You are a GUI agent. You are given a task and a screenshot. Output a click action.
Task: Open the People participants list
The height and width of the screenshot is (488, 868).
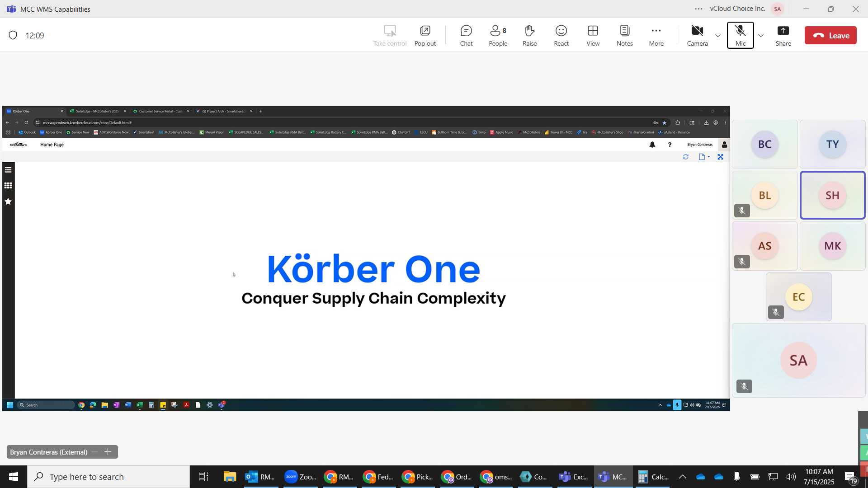point(498,36)
